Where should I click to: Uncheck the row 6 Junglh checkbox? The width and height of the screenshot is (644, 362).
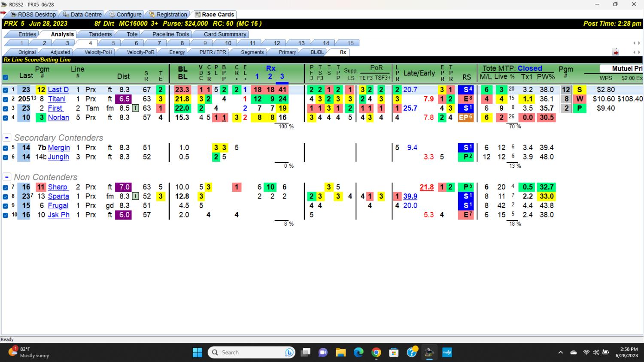tap(5, 157)
